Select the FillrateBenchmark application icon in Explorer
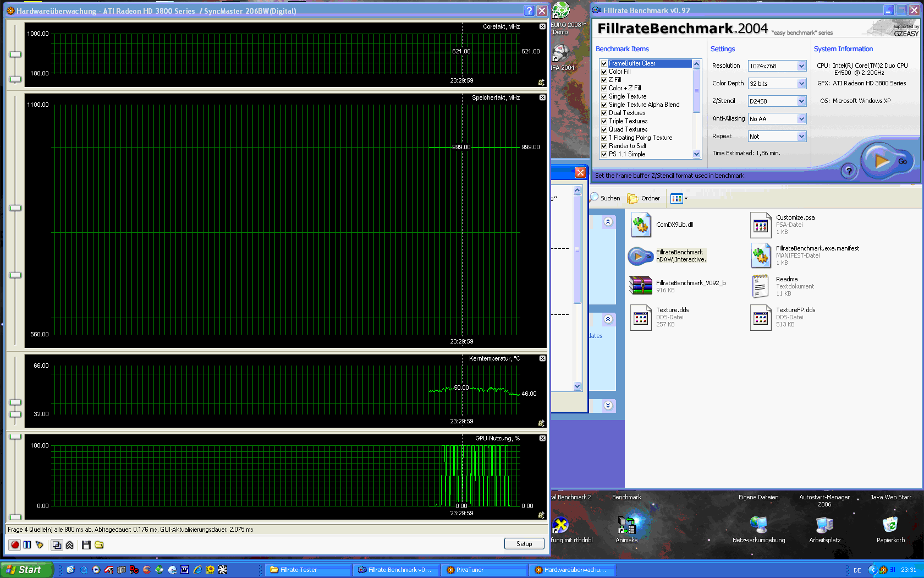Screen dimensions: 924x578 (x=641, y=256)
